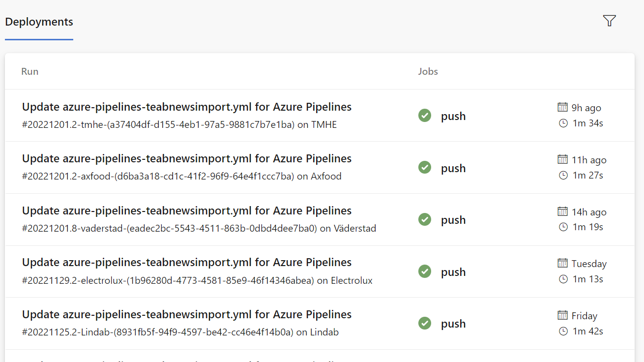
Task: Open the TMHE deployment run title
Action: [187, 107]
